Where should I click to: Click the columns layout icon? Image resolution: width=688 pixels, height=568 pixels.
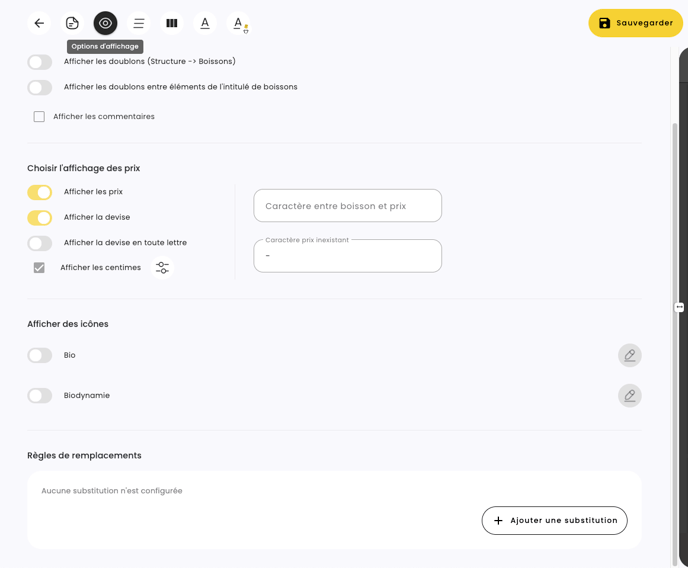tap(172, 23)
